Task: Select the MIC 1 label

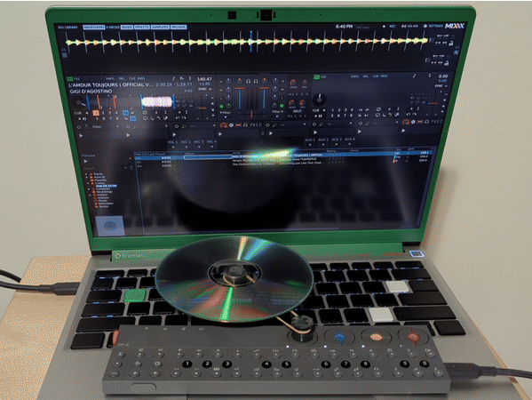Action: tap(172, 142)
